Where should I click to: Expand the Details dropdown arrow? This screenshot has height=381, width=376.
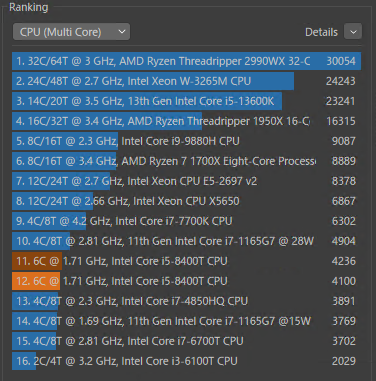pyautogui.click(x=353, y=32)
